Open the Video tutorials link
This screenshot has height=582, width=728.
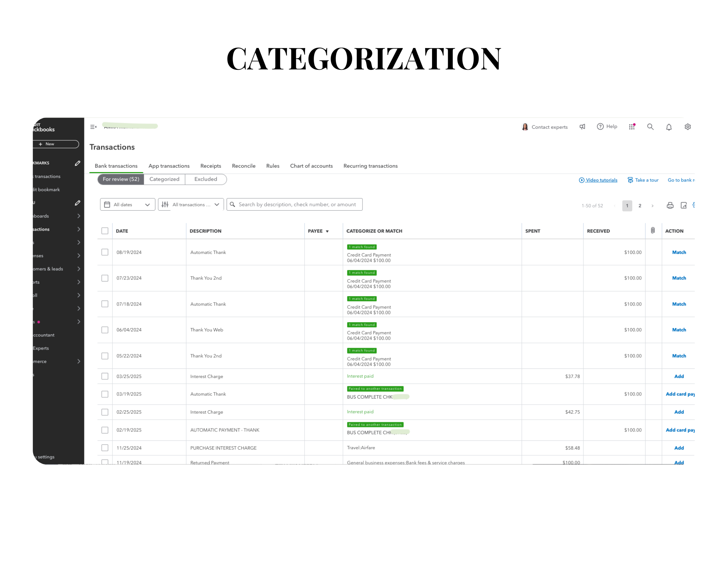coord(601,180)
